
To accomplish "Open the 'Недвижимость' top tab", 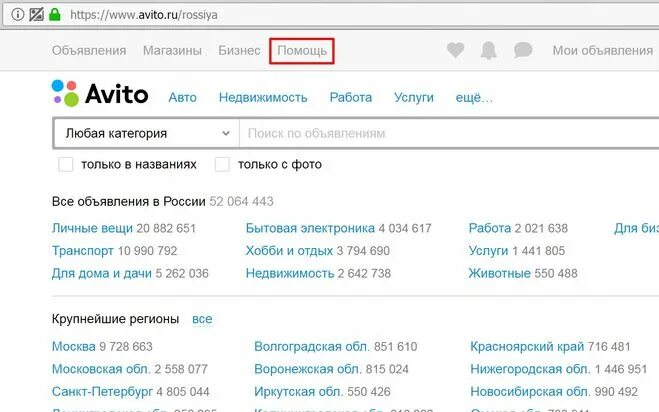I will [x=263, y=98].
